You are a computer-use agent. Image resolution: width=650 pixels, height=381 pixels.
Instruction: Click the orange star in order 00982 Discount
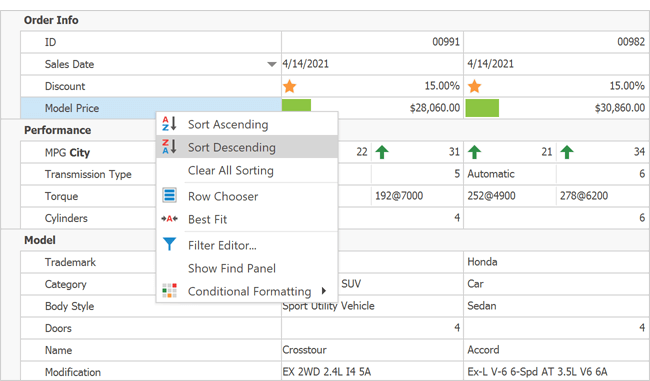(474, 86)
